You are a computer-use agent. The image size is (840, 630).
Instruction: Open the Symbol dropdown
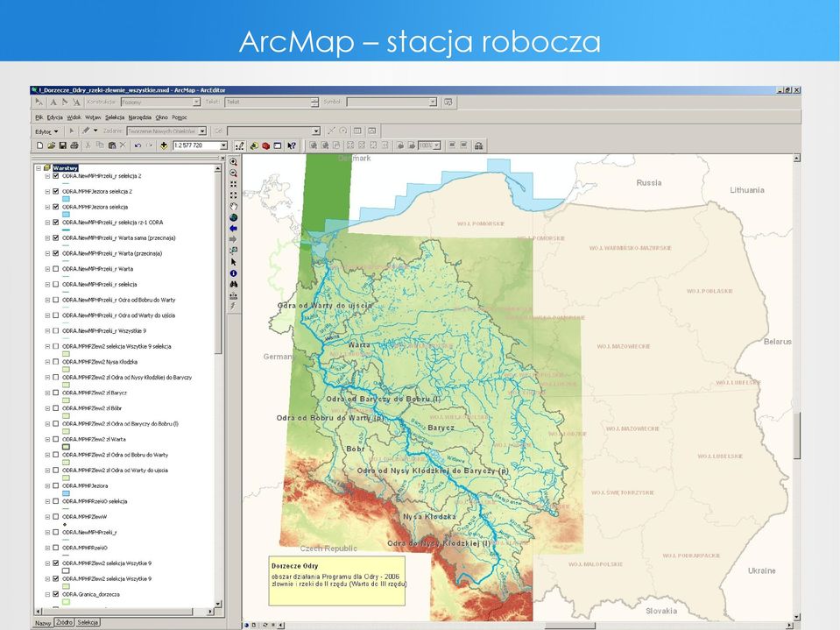tap(433, 102)
